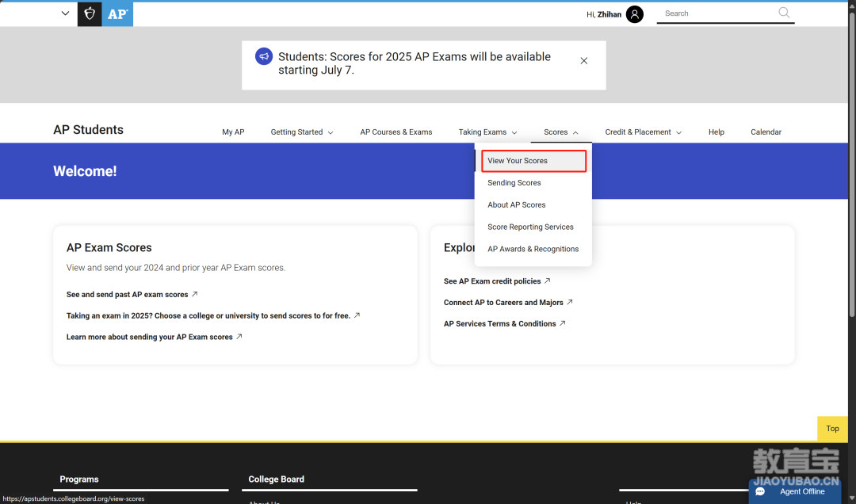Expand the Getting Started menu
This screenshot has width=856, height=504.
(302, 132)
